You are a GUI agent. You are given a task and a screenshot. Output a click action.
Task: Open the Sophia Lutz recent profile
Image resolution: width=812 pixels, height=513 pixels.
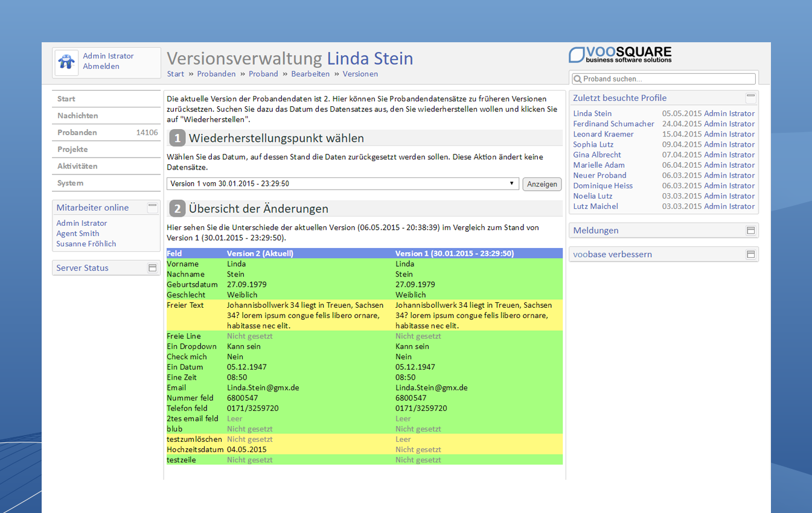pyautogui.click(x=593, y=144)
